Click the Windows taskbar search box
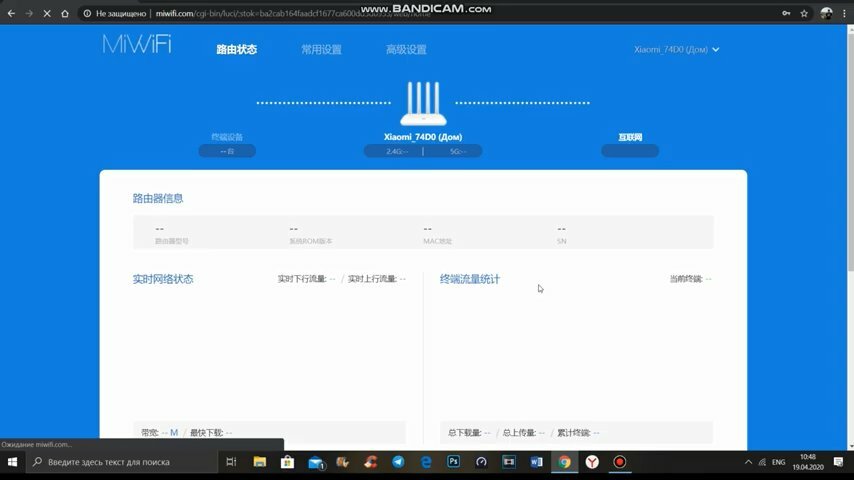The width and height of the screenshot is (854, 480). pyautogui.click(x=123, y=462)
